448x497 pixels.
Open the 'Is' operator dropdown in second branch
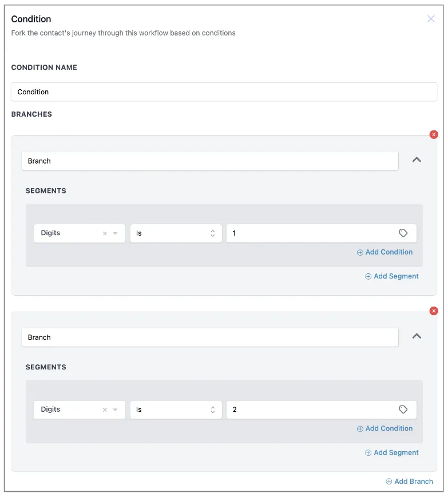click(x=176, y=409)
